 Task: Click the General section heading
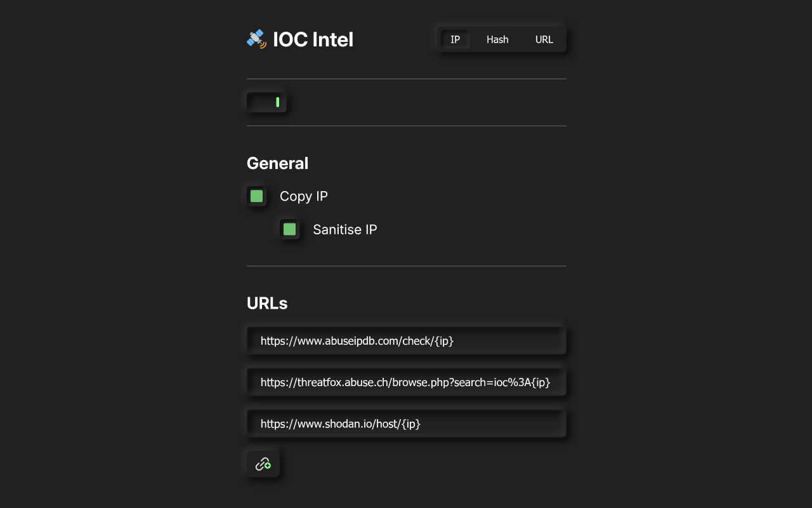[x=277, y=163]
